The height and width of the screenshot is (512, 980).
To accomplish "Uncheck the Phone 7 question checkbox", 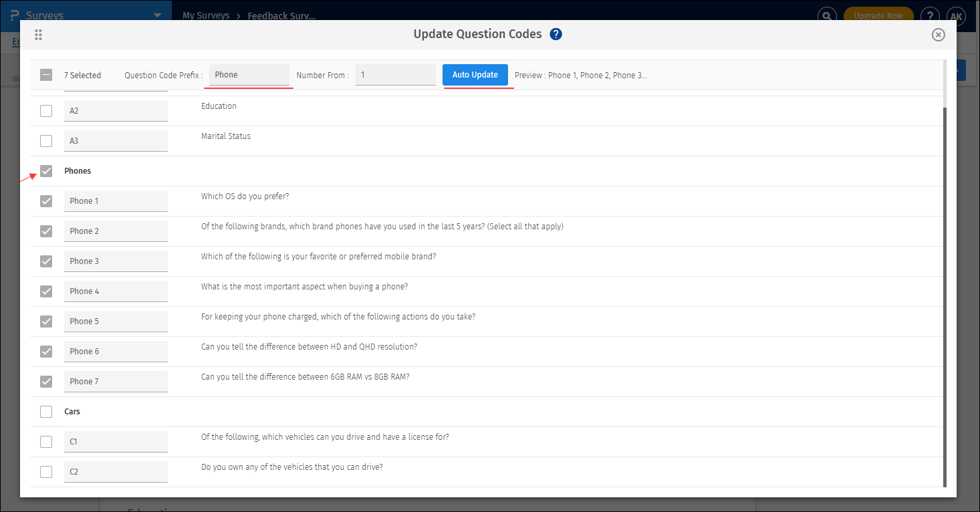I will [45, 381].
